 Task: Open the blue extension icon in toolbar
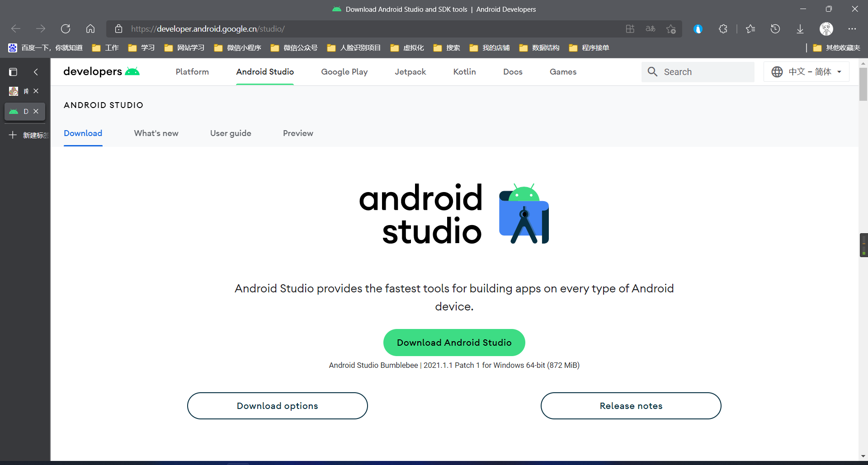coord(698,29)
